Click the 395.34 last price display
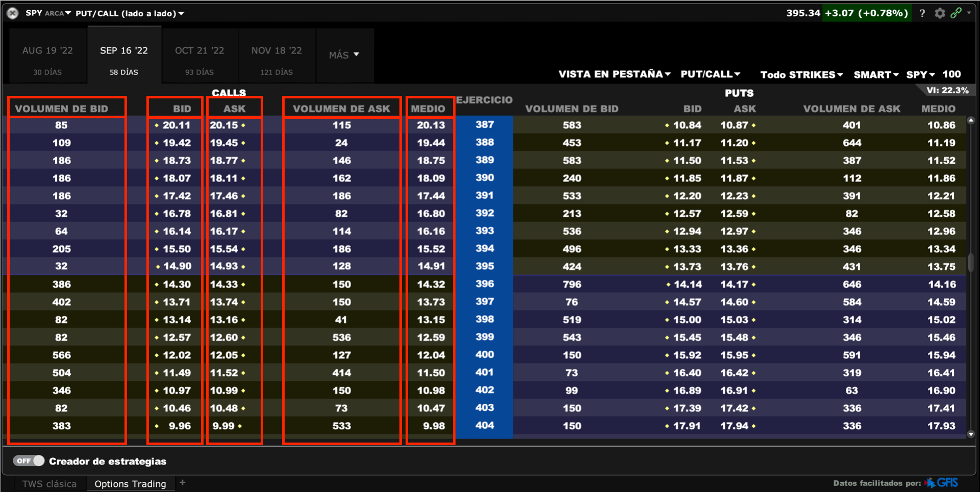 point(803,13)
